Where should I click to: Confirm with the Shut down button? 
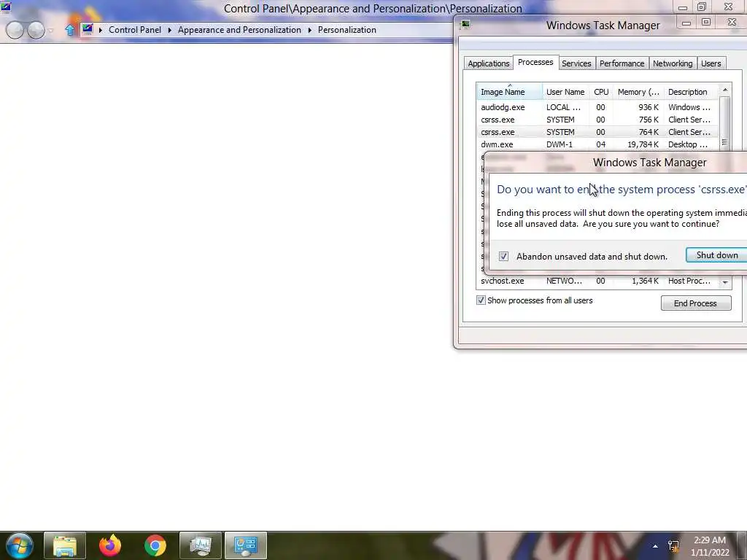[716, 255]
